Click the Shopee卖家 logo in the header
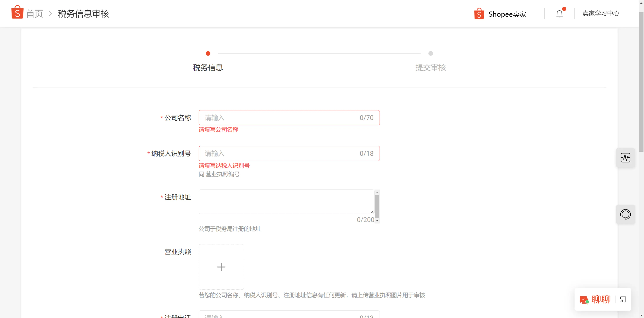 pos(479,14)
